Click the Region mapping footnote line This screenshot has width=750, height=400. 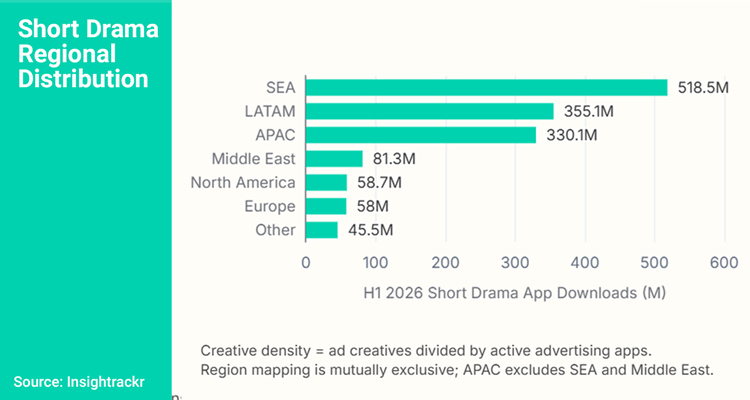(x=457, y=370)
